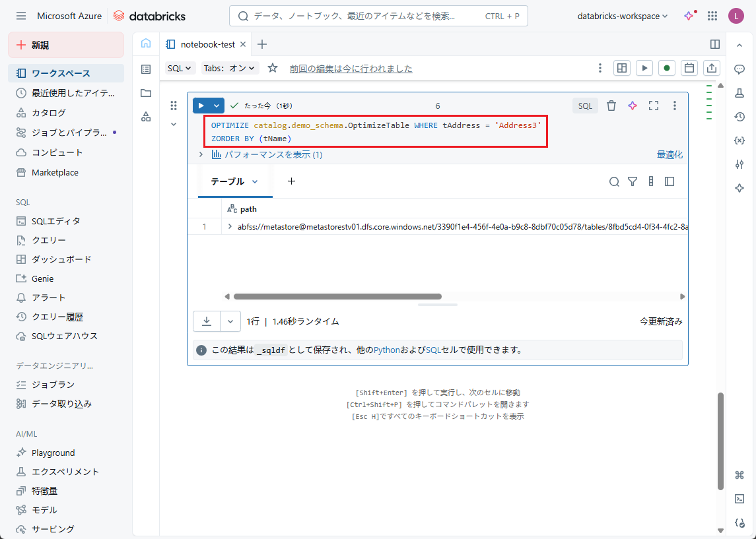Select the notebook-test tab
Image resolution: width=756 pixels, height=539 pixels.
point(207,44)
